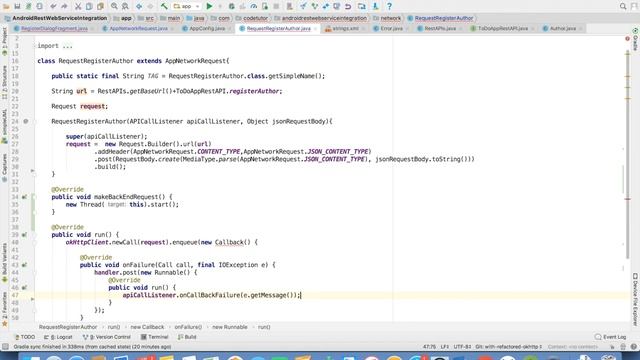
Task: Click the SDK Manager download icon
Action: pos(376,6)
